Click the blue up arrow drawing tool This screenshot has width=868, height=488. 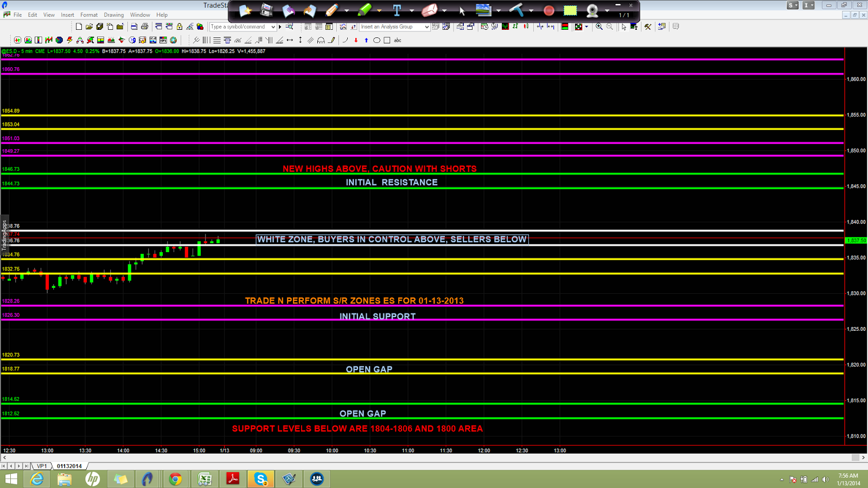click(x=366, y=40)
